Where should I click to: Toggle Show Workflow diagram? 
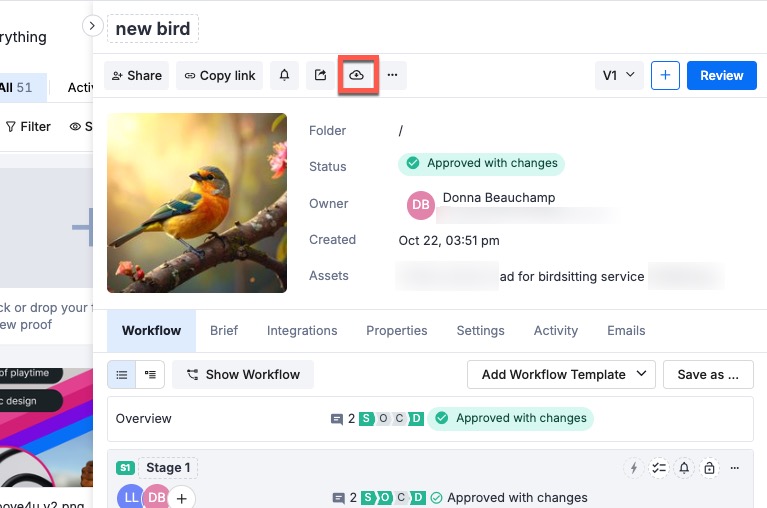click(x=243, y=375)
